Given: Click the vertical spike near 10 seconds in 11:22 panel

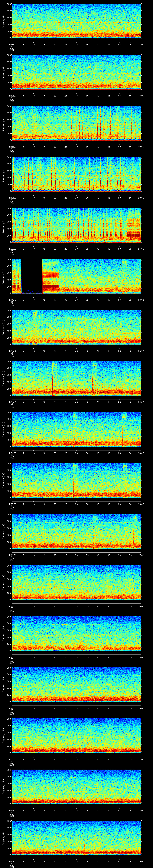Looking at the screenshot, I should (x=33, y=334).
